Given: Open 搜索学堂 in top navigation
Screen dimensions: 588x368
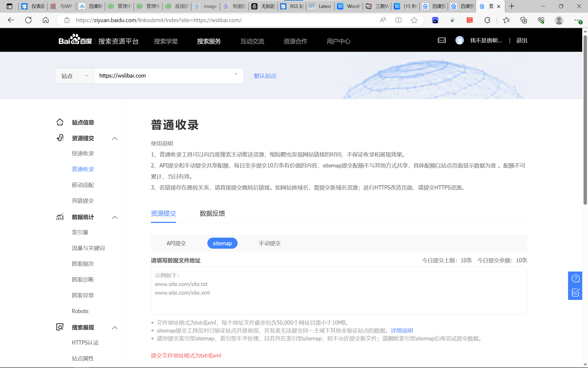Looking at the screenshot, I should pyautogui.click(x=166, y=41).
